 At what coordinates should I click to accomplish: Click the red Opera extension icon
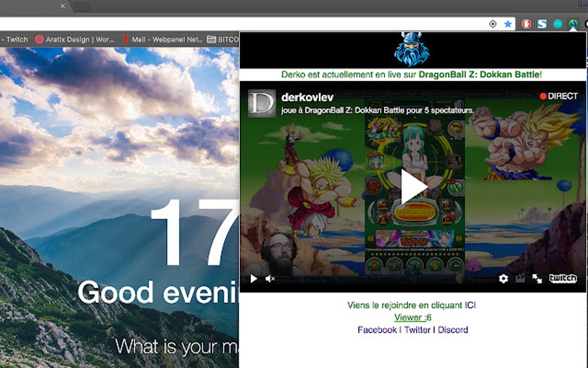(526, 24)
